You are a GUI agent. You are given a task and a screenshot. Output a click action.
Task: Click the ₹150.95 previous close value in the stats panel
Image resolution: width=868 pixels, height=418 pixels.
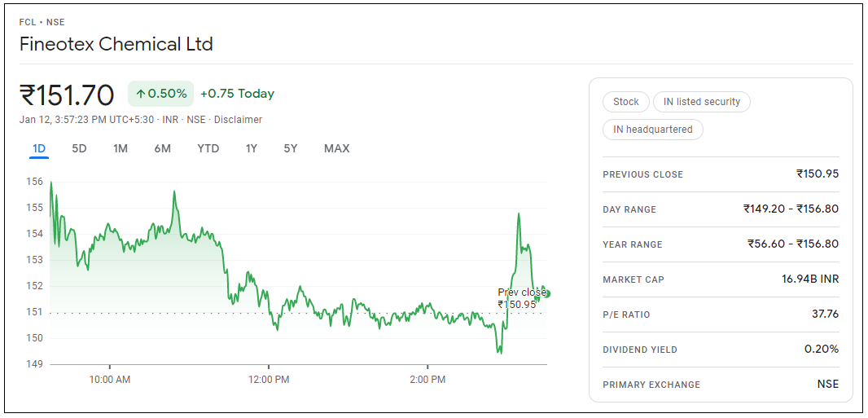point(818,174)
